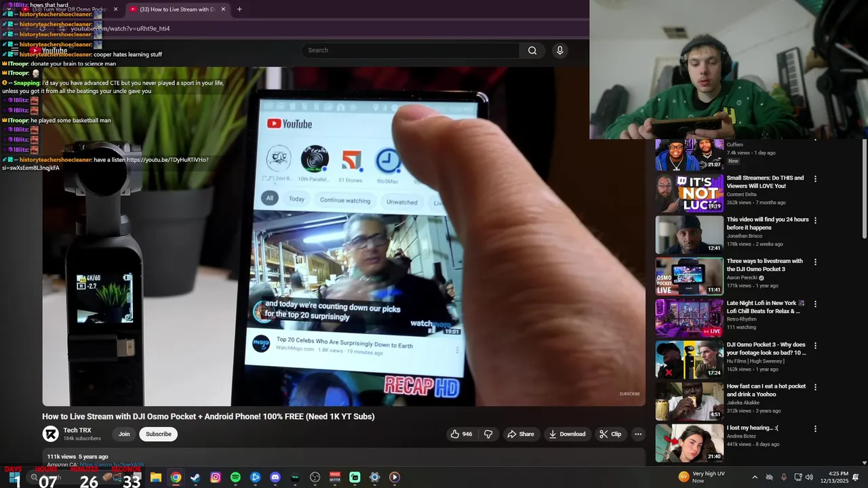Screen dimensions: 868x488
Task: Open Discord from the taskbar
Action: click(275, 477)
